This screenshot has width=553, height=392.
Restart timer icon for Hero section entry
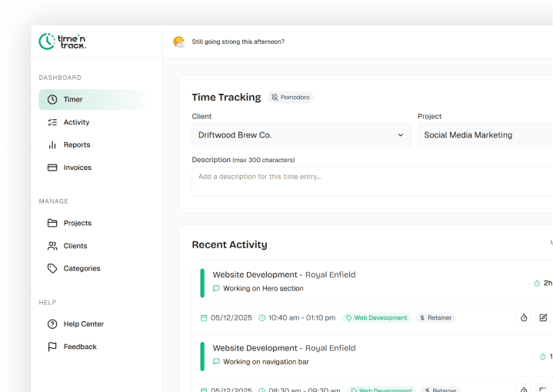click(x=524, y=317)
